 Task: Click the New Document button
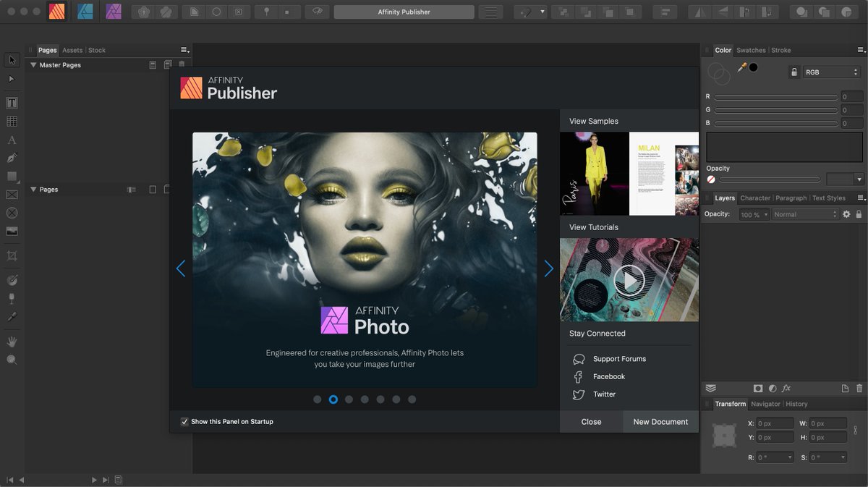coord(660,422)
